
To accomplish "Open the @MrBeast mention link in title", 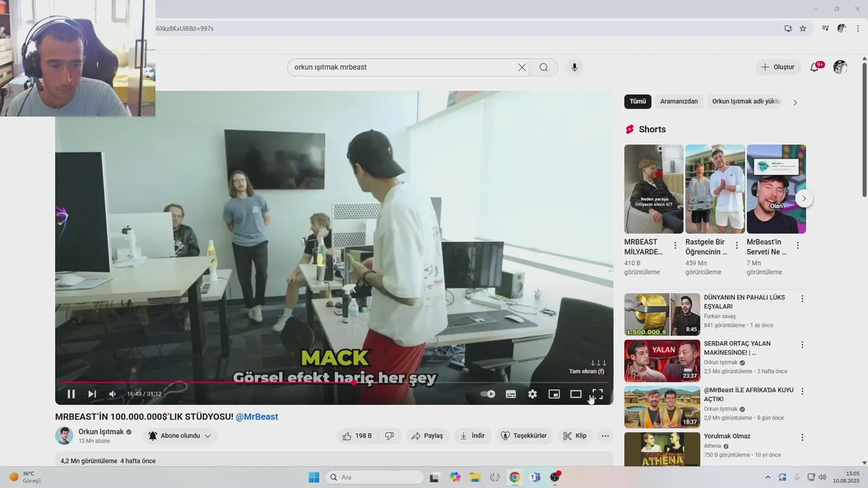I will point(257,417).
